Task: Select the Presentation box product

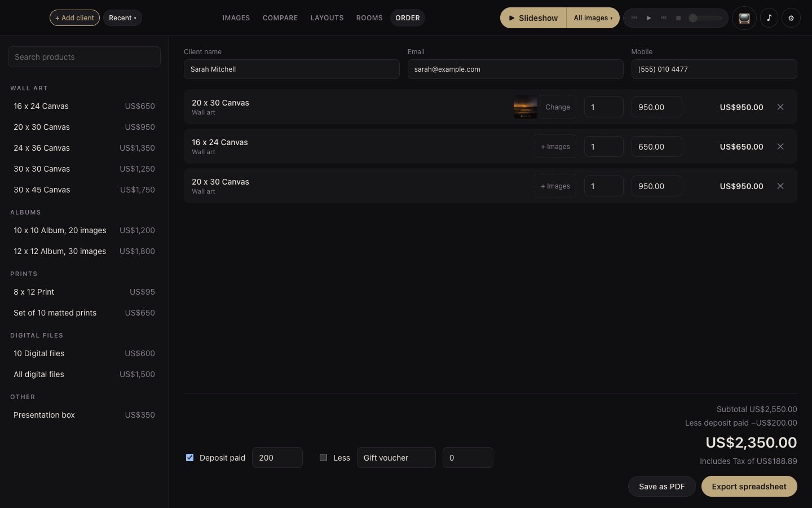Action: pos(84,415)
